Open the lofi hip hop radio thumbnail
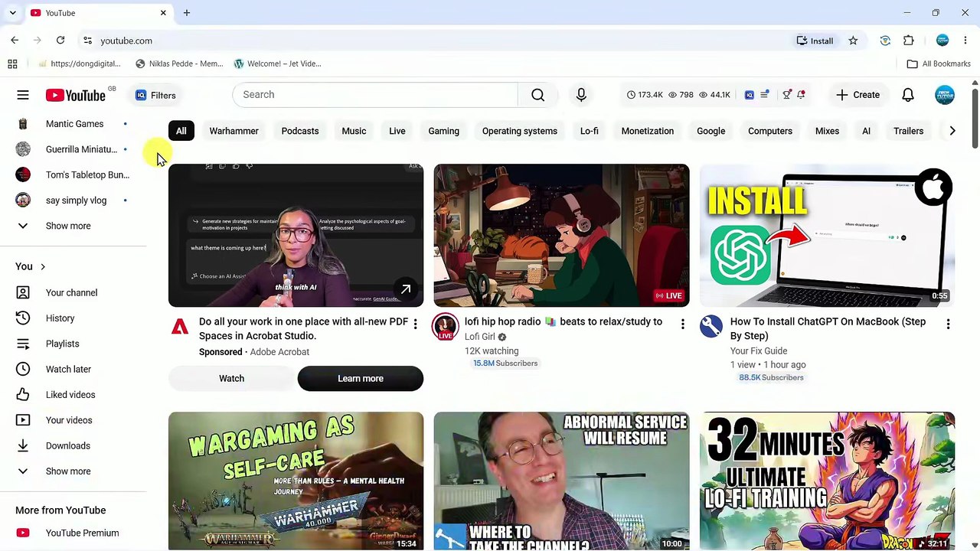 click(561, 235)
